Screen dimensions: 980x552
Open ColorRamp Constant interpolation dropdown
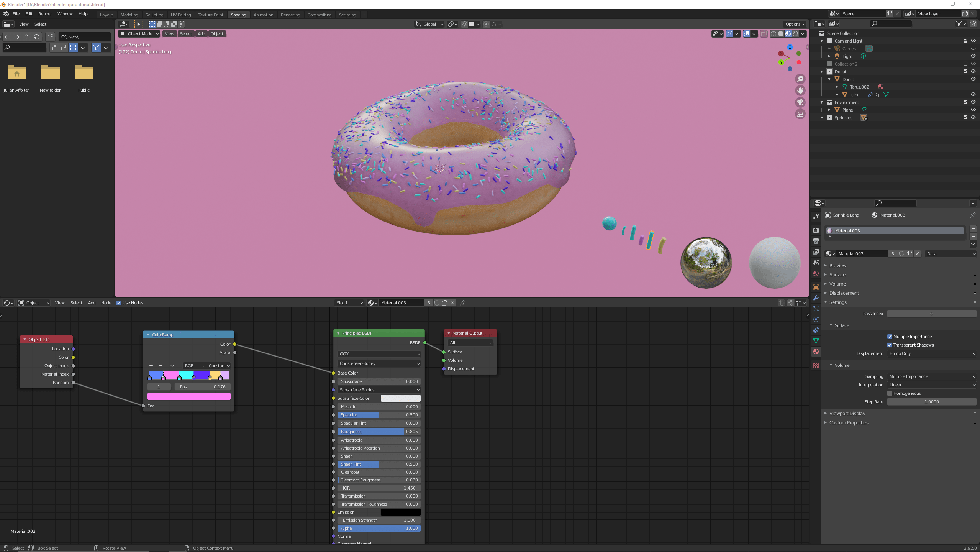point(219,366)
